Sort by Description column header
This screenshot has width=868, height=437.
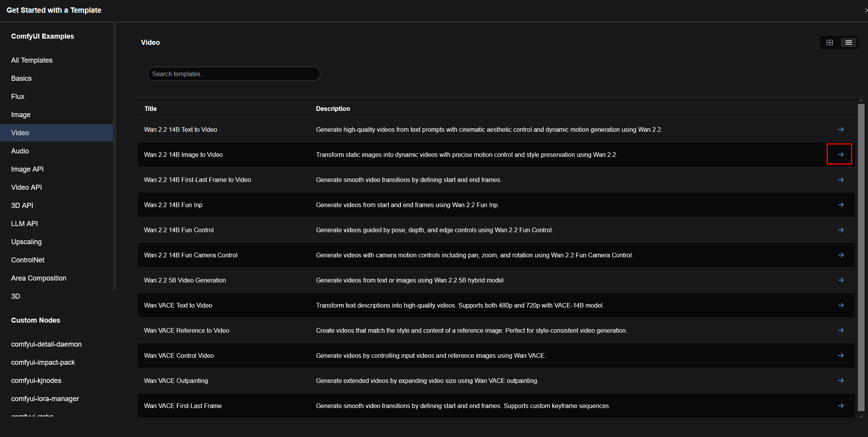pyautogui.click(x=333, y=109)
